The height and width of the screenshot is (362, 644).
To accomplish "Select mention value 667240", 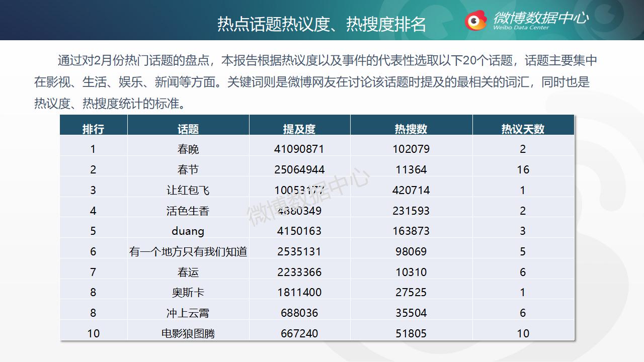I will 299,334.
